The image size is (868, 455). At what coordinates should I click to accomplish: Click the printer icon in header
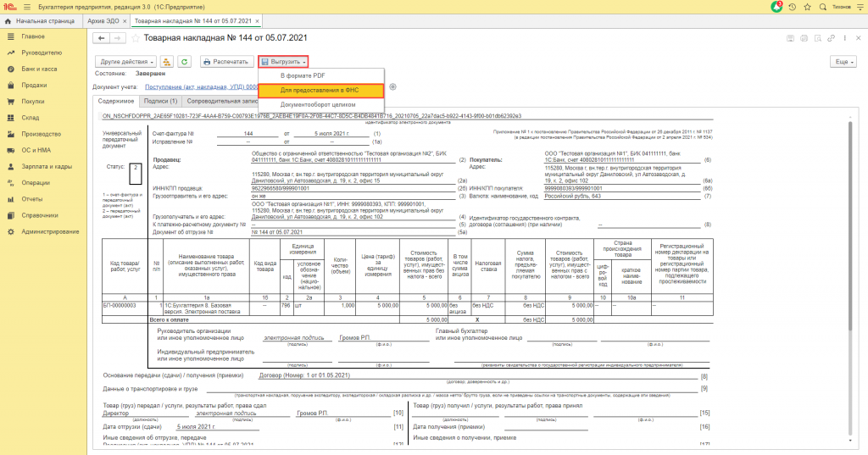(804, 38)
